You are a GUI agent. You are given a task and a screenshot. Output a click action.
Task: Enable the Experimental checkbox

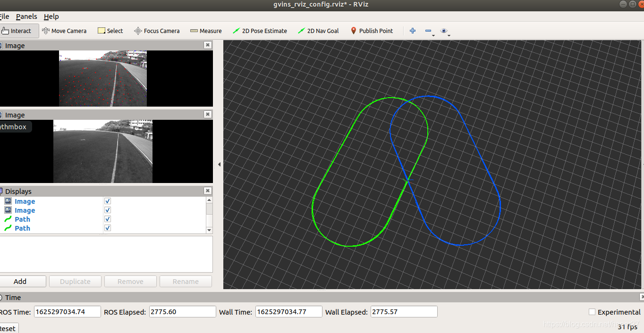(592, 312)
